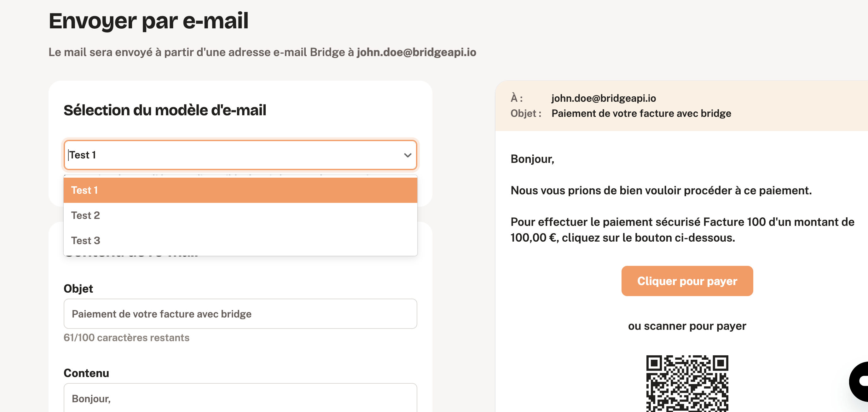This screenshot has height=412, width=868.
Task: Click the Sélection du modèle d'e-mail title
Action: 165,110
